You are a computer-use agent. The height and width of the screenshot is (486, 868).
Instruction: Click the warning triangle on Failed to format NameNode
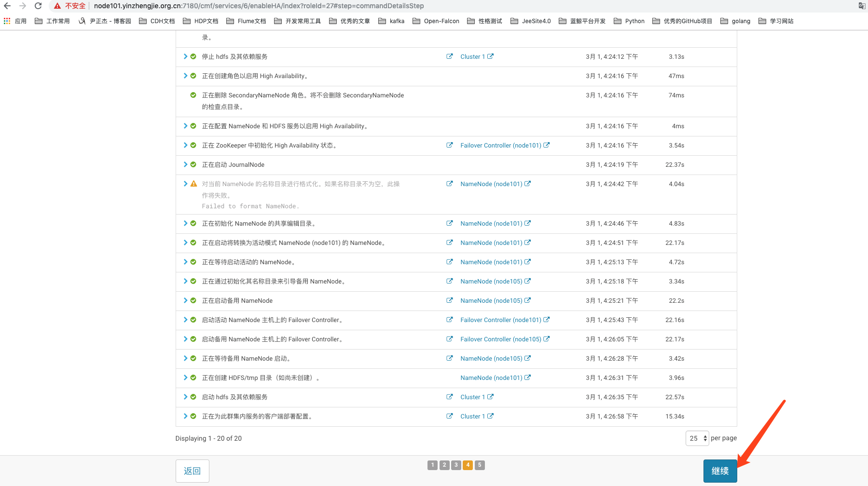(x=193, y=184)
